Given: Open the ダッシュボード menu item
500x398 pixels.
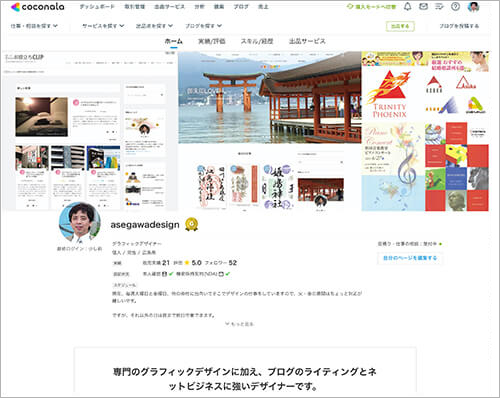Looking at the screenshot, I should click(x=97, y=7).
